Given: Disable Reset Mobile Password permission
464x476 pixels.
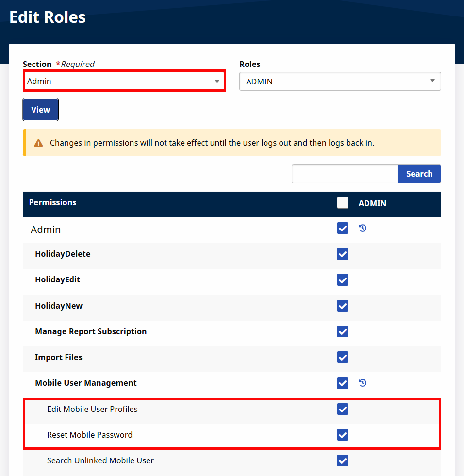Looking at the screenshot, I should (x=343, y=435).
